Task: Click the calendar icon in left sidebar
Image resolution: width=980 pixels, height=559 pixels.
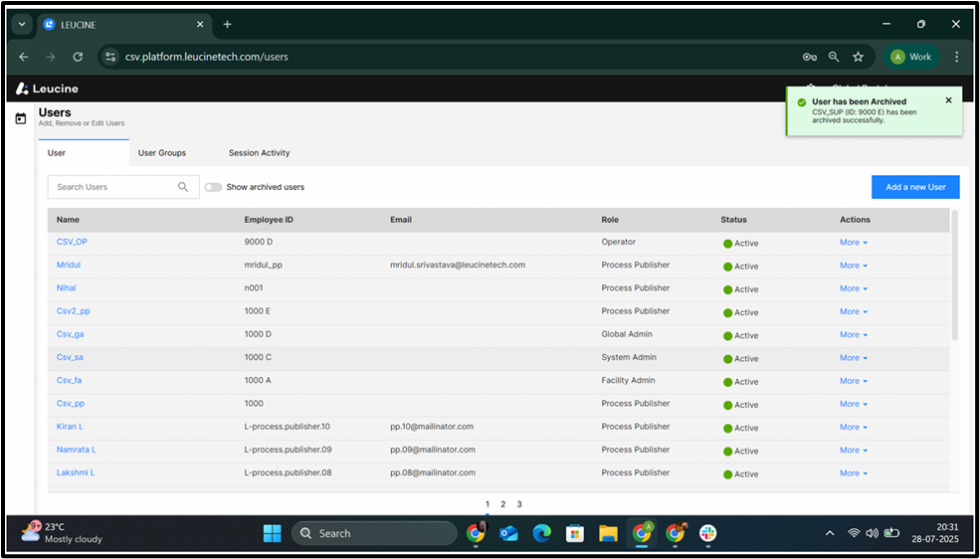Action: [x=20, y=119]
